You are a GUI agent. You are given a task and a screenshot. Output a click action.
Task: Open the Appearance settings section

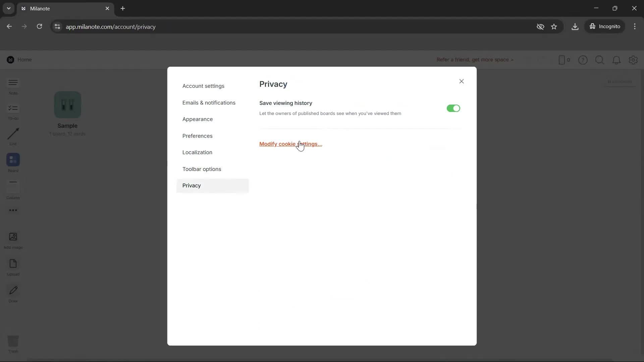tap(198, 119)
